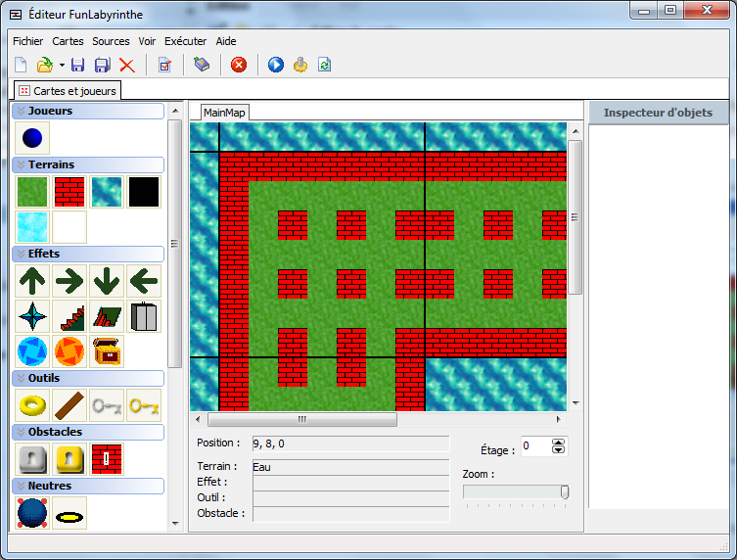The image size is (737, 560).
Task: Choose the blue whirlpool transporter effect
Action: pyautogui.click(x=32, y=351)
